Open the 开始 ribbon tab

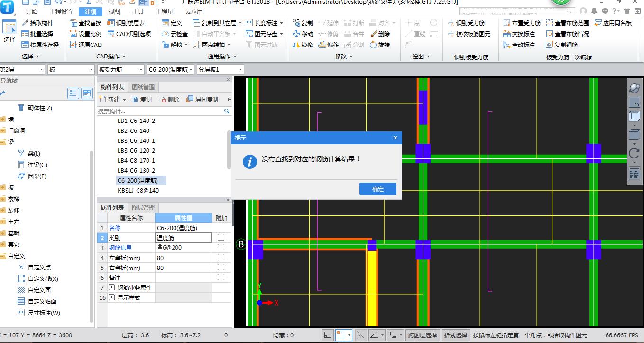tap(32, 11)
